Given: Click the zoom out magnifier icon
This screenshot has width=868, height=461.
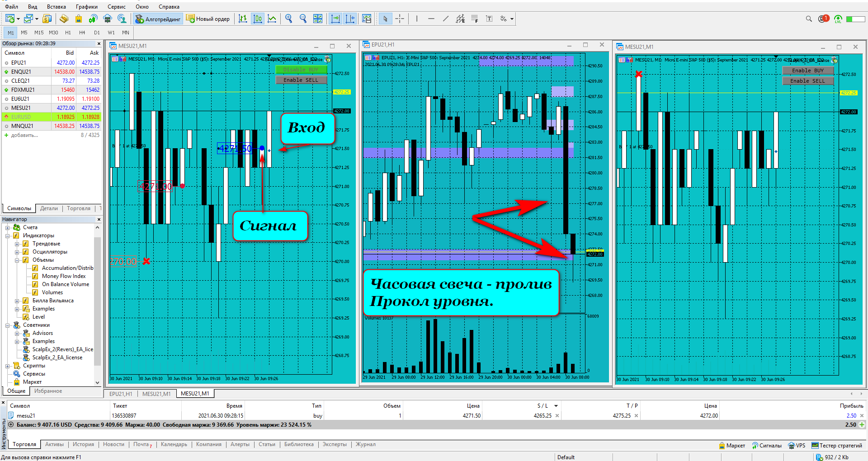Looking at the screenshot, I should pos(303,19).
